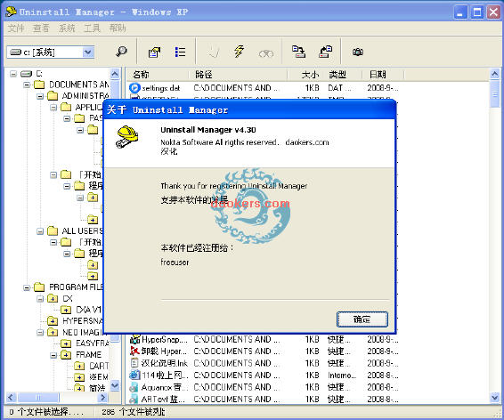Collapse the DOCUMENTS AN tree node
The height and width of the screenshot is (420, 504).
27,85
